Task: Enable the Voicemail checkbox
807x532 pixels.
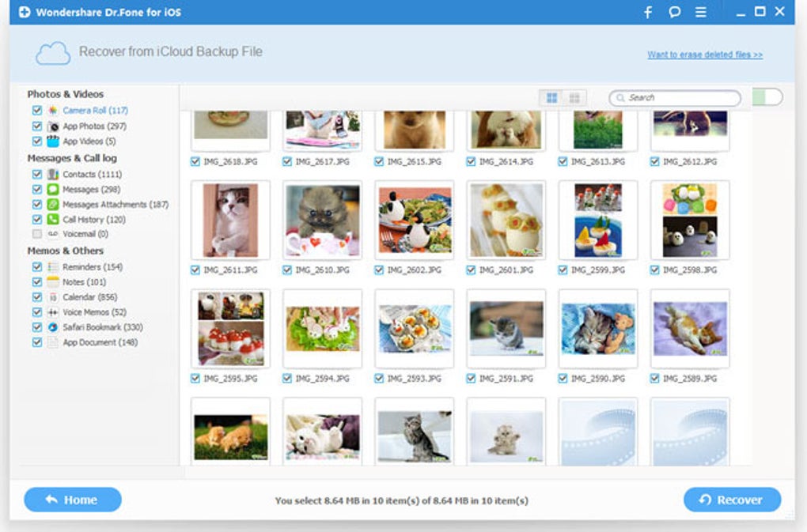Action: click(x=36, y=234)
